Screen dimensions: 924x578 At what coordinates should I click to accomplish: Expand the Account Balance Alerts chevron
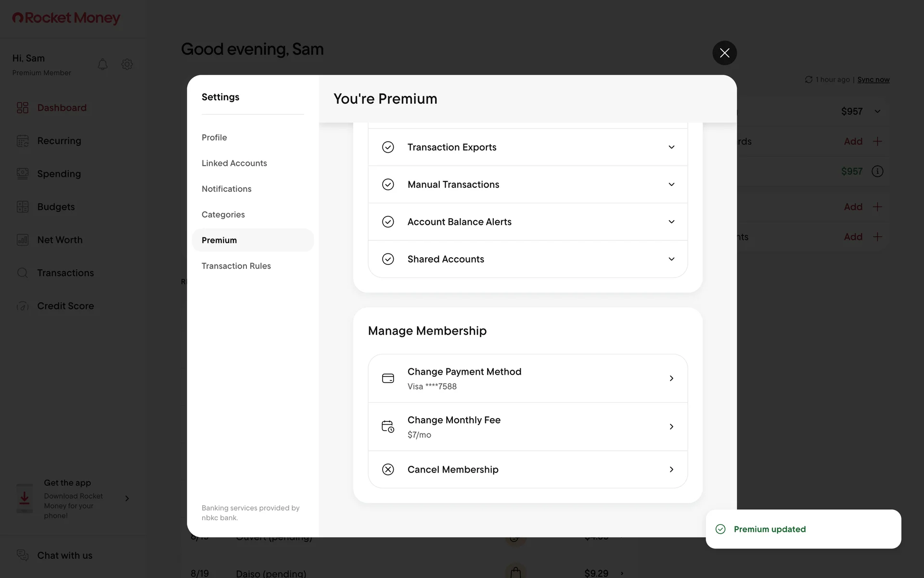[671, 222]
